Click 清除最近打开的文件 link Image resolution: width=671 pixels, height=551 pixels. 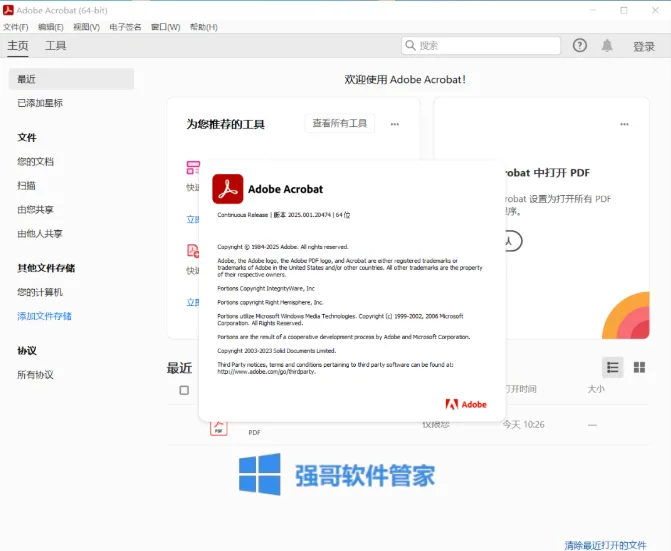605,545
